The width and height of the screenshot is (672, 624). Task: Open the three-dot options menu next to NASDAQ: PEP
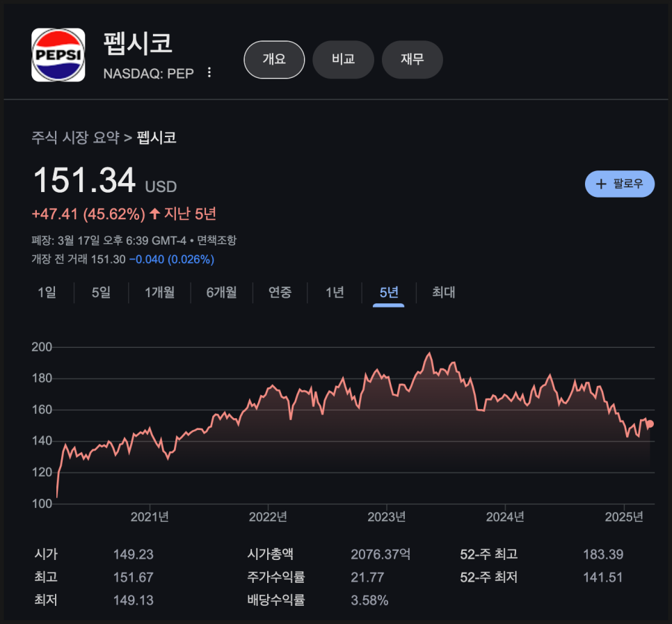209,72
